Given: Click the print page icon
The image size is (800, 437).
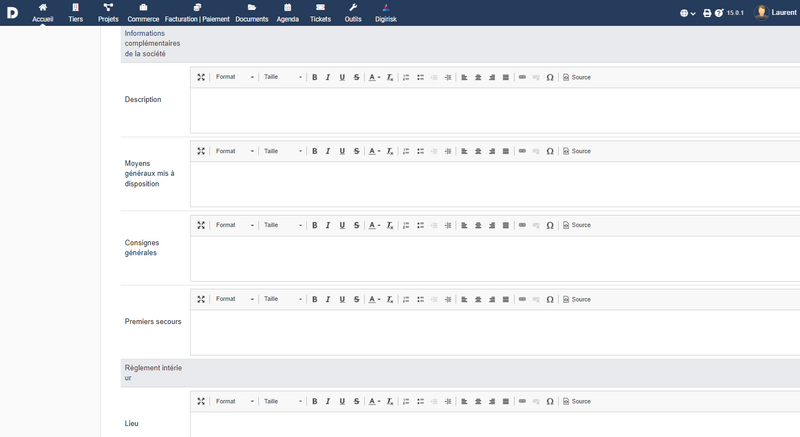Looking at the screenshot, I should tap(707, 13).
